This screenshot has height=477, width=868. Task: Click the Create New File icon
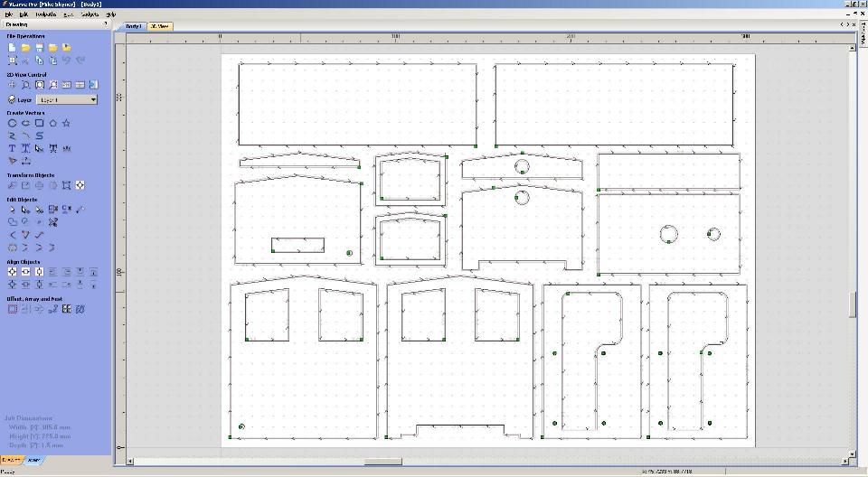point(12,47)
